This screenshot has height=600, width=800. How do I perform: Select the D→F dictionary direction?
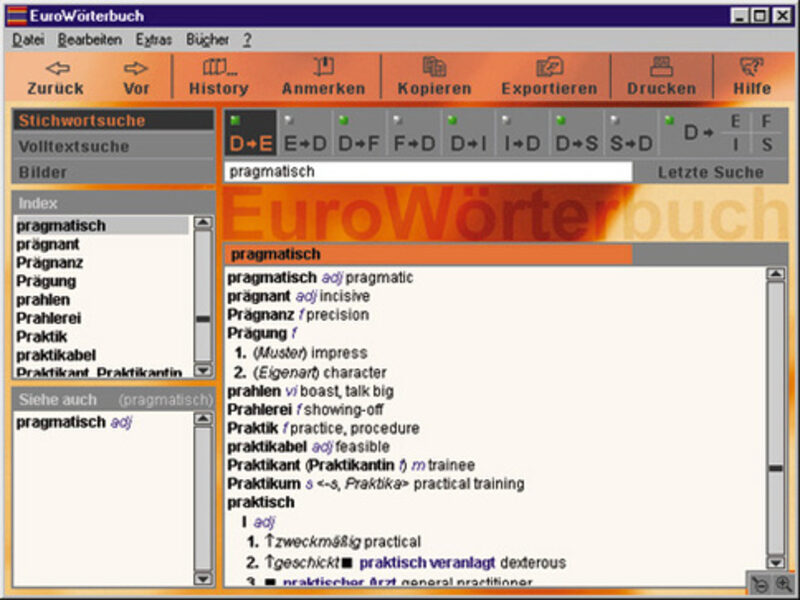pyautogui.click(x=359, y=133)
